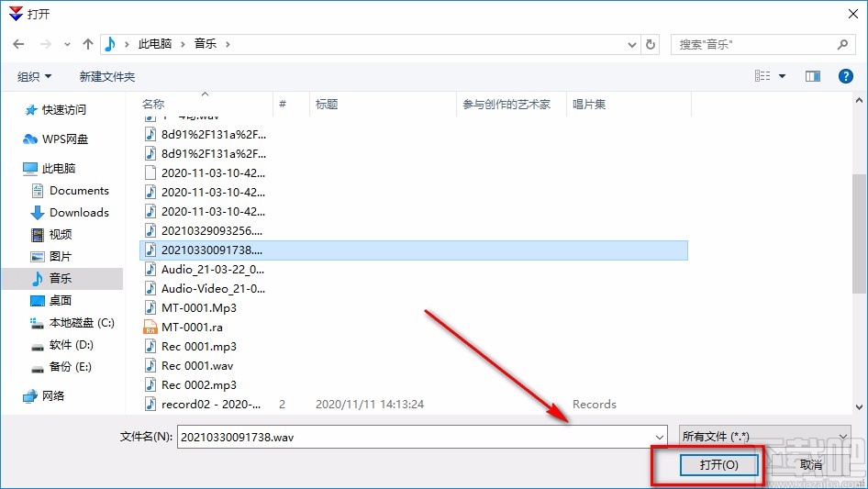This screenshot has height=489, width=868.
Task: Toggle the preview pane icon
Action: 813,76
